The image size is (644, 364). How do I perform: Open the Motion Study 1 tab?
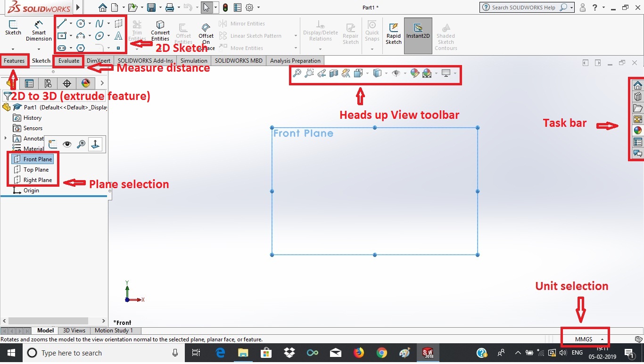(x=114, y=331)
